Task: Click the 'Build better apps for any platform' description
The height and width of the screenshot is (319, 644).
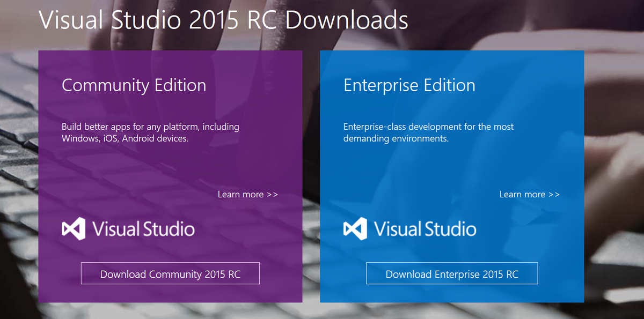Action: (x=150, y=132)
